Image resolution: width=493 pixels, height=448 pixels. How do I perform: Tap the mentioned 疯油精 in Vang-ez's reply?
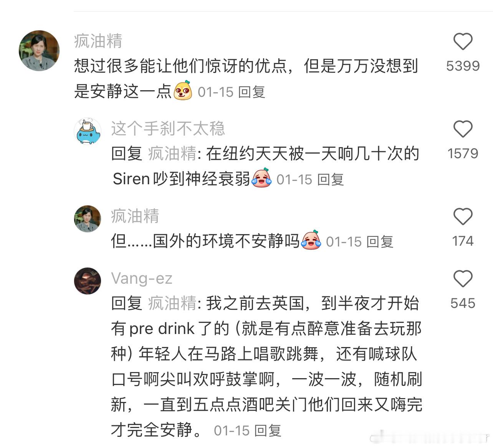click(x=172, y=304)
